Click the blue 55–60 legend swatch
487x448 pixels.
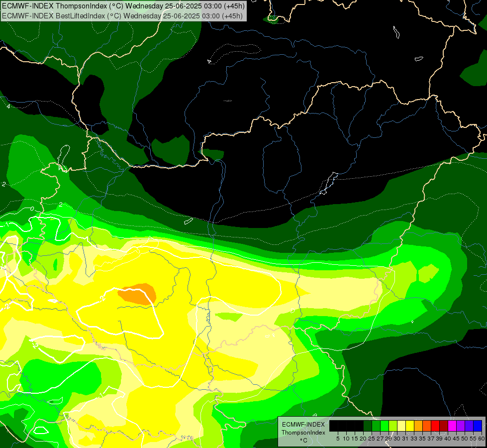coord(478,426)
